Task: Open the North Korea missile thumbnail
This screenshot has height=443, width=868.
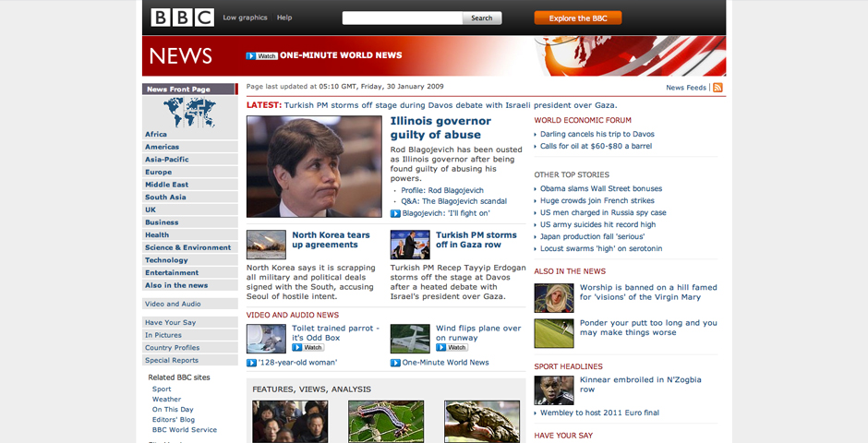Action: coord(266,245)
